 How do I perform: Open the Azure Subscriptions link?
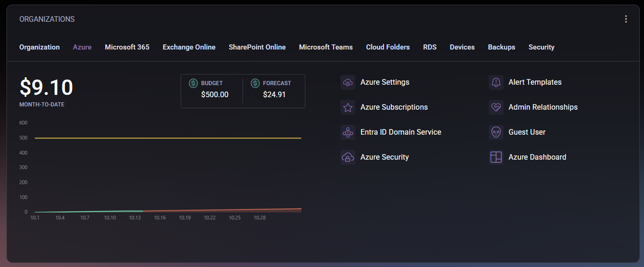point(394,107)
